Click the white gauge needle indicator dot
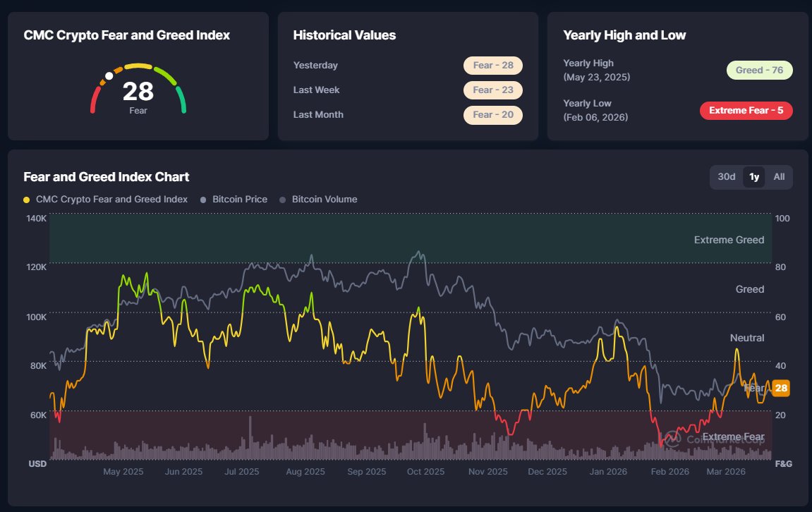 click(x=109, y=75)
